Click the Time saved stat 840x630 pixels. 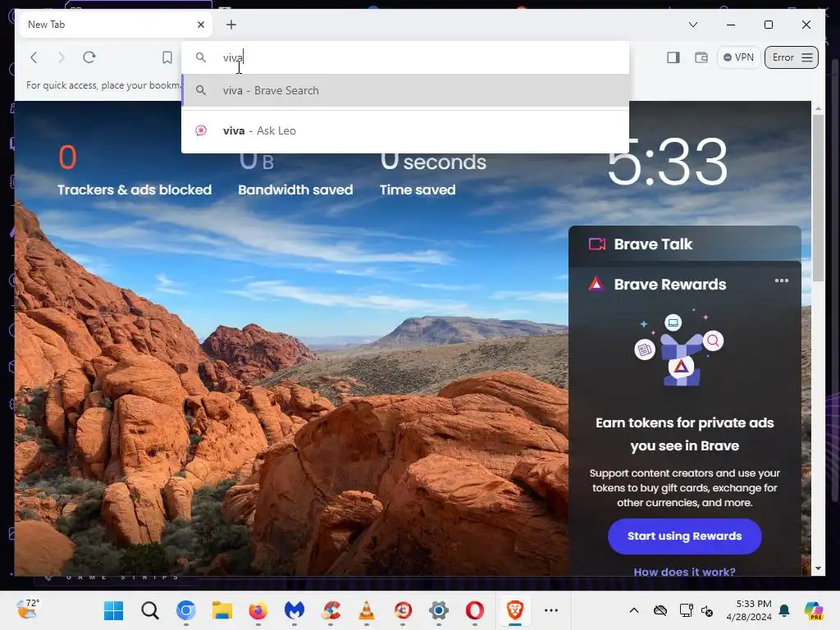coord(433,174)
